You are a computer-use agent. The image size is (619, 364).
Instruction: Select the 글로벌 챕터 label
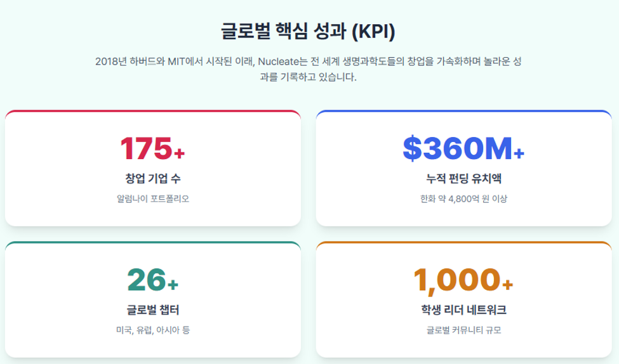(x=153, y=310)
